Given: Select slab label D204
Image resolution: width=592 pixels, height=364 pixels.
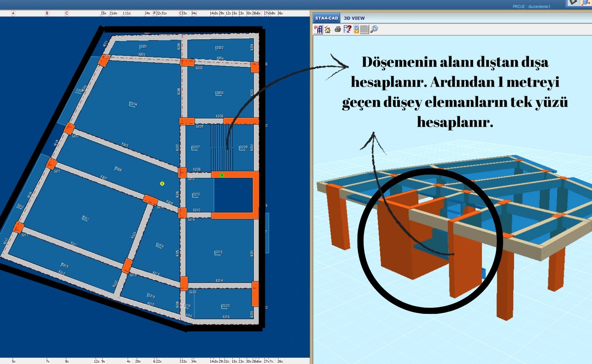Looking at the screenshot, I should click(x=133, y=104).
